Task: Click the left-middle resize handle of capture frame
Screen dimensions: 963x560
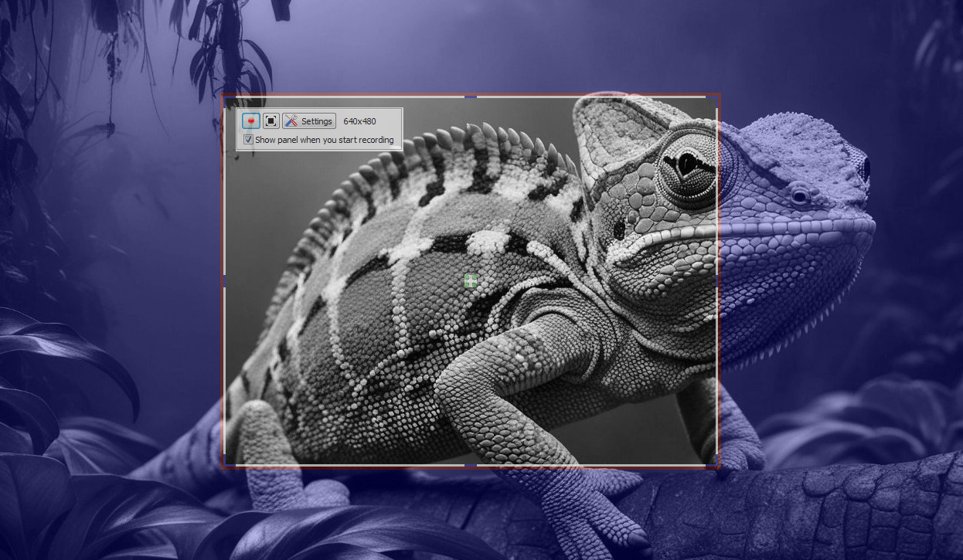Action: tap(224, 281)
